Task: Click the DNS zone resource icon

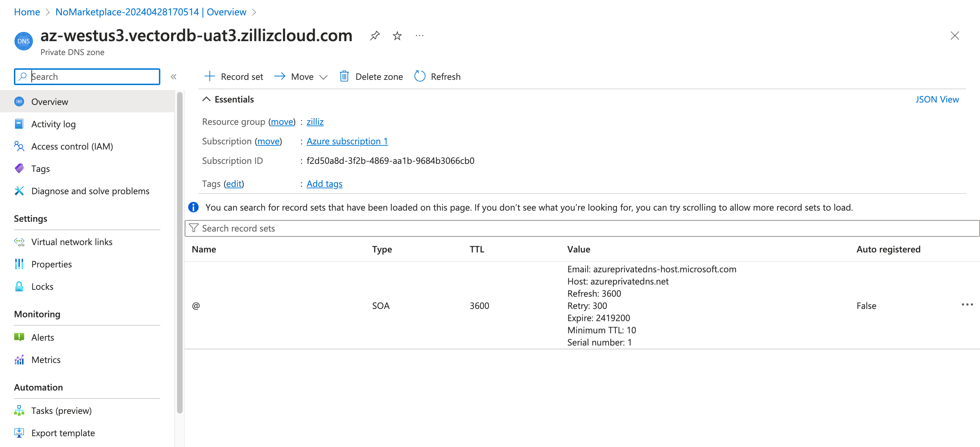Action: point(24,40)
